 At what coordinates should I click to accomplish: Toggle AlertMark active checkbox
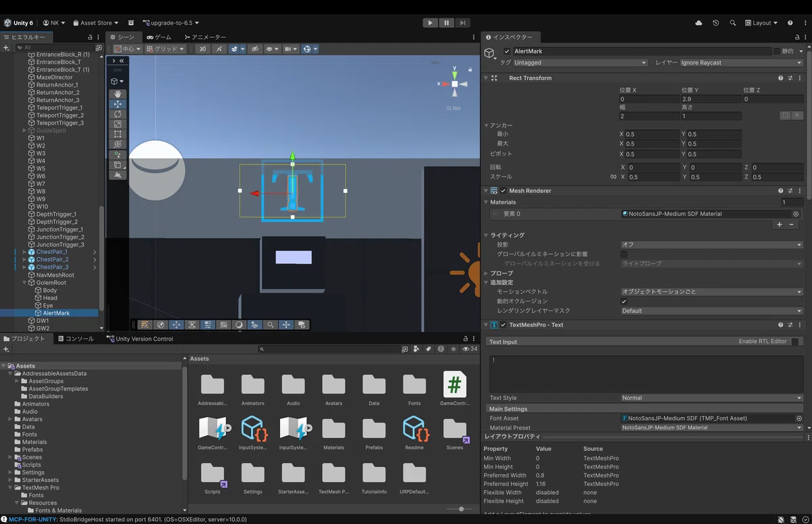[507, 51]
